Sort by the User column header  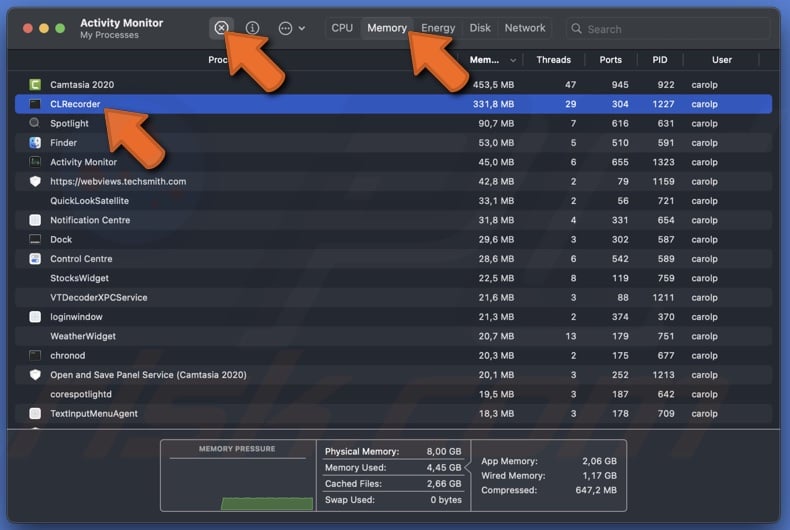coord(721,60)
